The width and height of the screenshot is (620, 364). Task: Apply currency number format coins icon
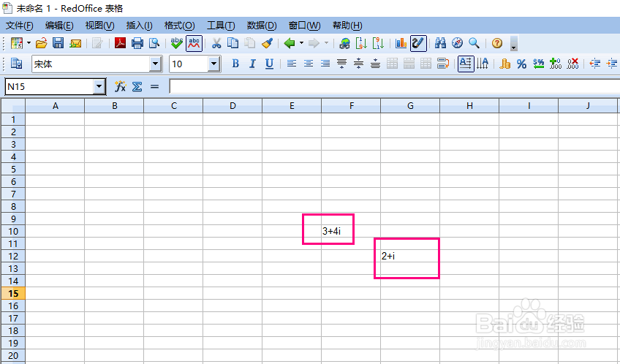coord(504,64)
